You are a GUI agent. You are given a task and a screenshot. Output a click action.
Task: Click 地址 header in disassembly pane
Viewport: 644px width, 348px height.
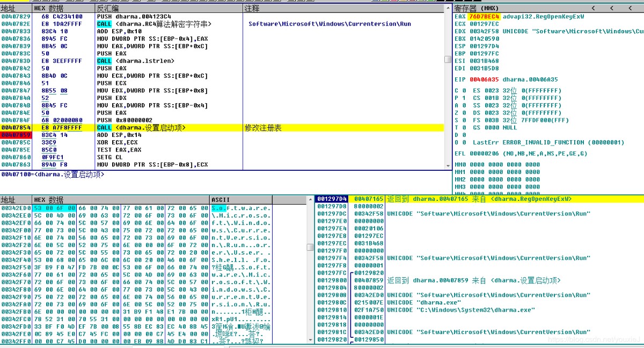[16, 9]
